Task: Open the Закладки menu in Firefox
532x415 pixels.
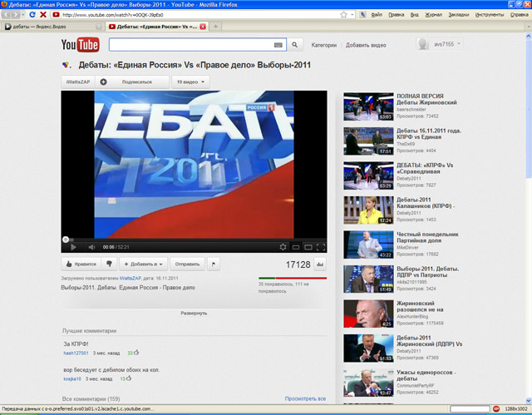Action: pos(456,15)
